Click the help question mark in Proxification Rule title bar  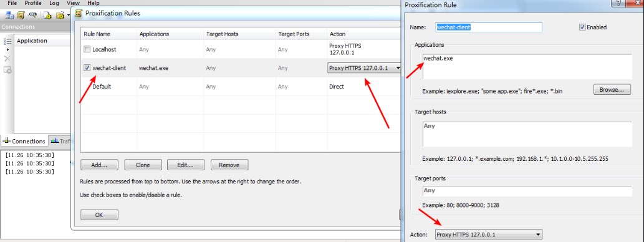click(x=618, y=3)
